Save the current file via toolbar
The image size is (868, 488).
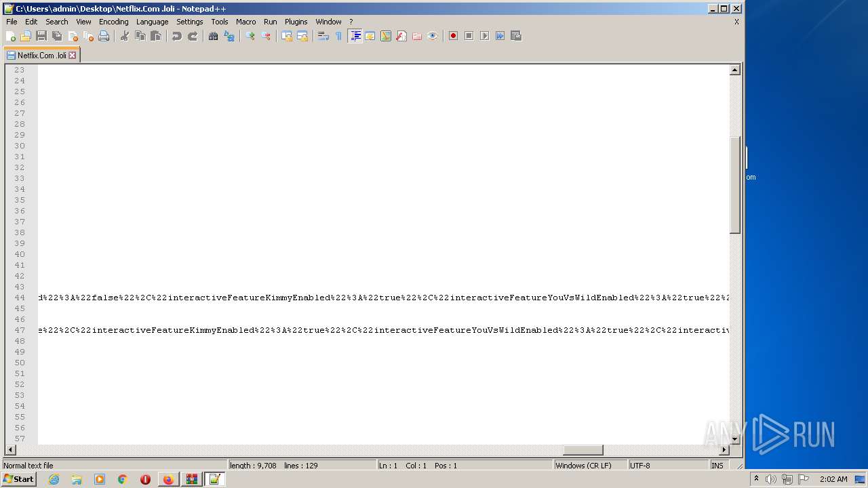pyautogui.click(x=41, y=36)
